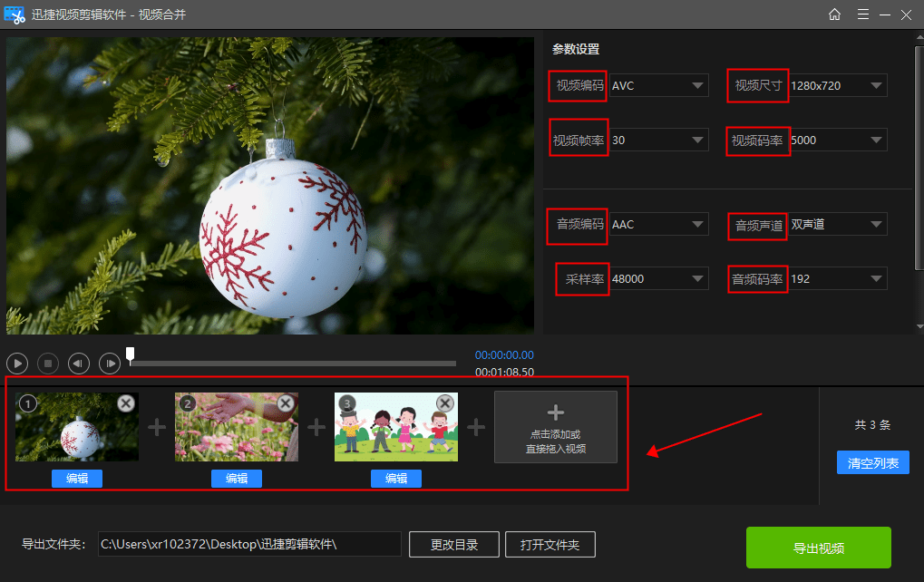Select the Christmas ornament clip thumbnail
Viewport: 924px width, 582px height.
[x=76, y=427]
